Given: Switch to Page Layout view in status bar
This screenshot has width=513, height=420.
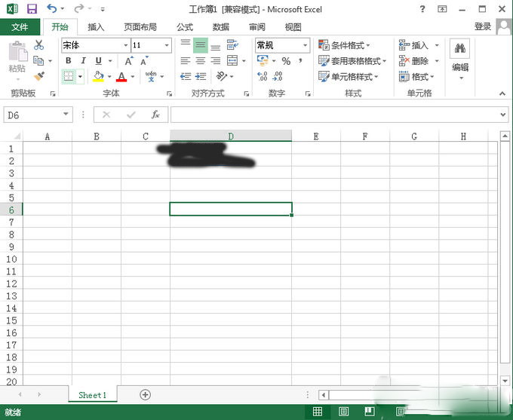Looking at the screenshot, I should [343, 412].
